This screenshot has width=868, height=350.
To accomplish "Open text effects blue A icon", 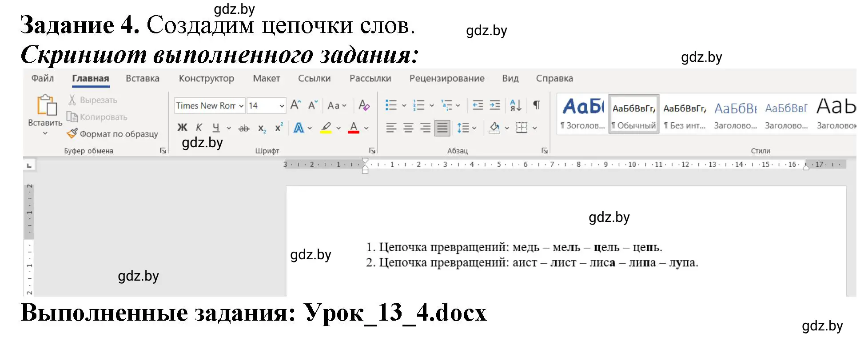I will [x=299, y=128].
